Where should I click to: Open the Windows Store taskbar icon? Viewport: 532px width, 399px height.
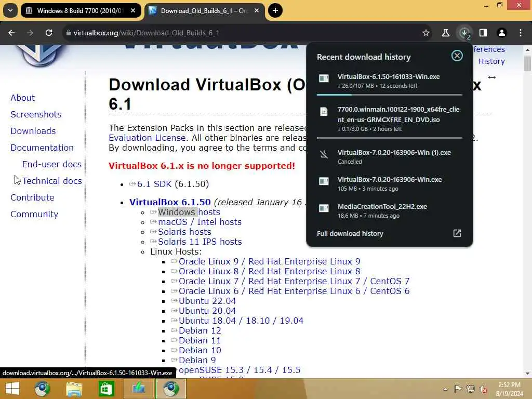(106, 389)
